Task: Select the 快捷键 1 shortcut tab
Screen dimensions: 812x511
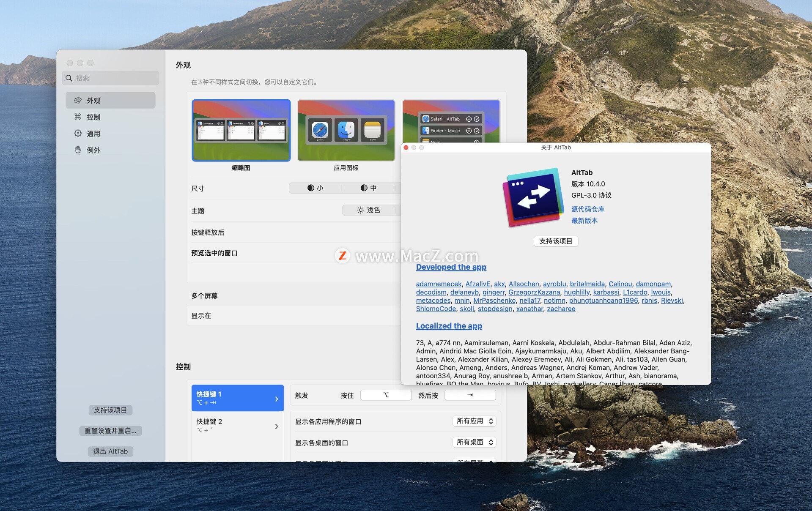Action: 237,398
